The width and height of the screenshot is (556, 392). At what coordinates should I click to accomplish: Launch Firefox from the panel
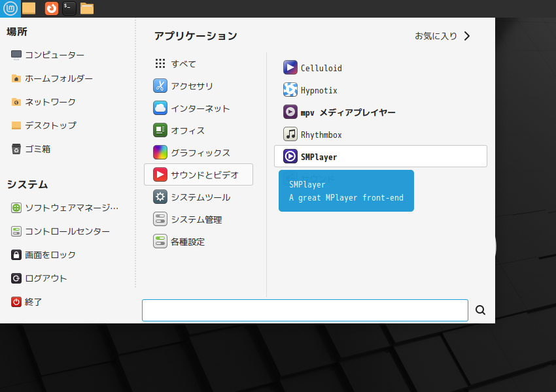point(52,8)
